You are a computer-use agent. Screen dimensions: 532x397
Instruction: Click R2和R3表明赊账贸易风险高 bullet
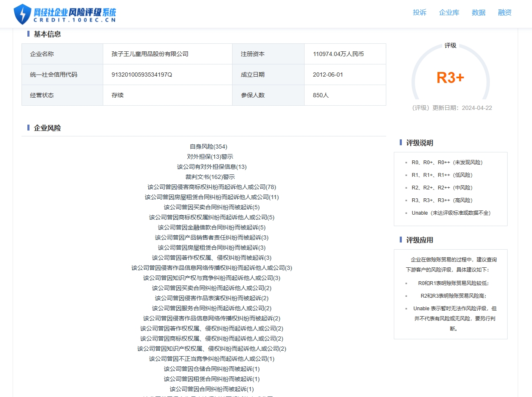click(x=454, y=296)
